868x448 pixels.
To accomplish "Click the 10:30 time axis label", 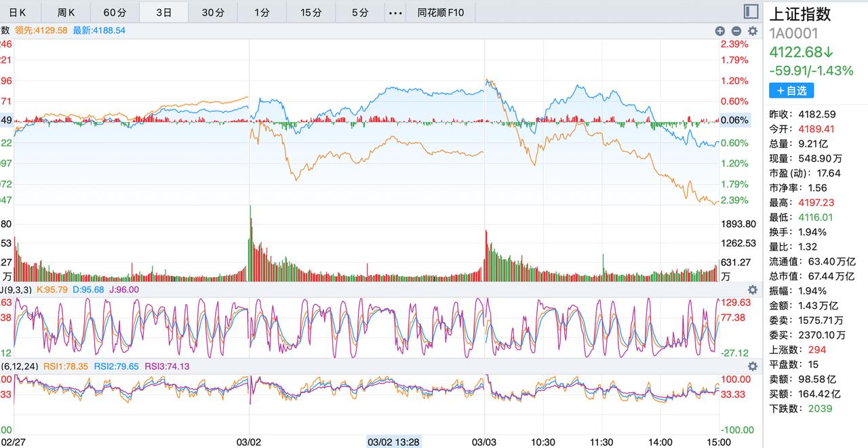I will 544,442.
